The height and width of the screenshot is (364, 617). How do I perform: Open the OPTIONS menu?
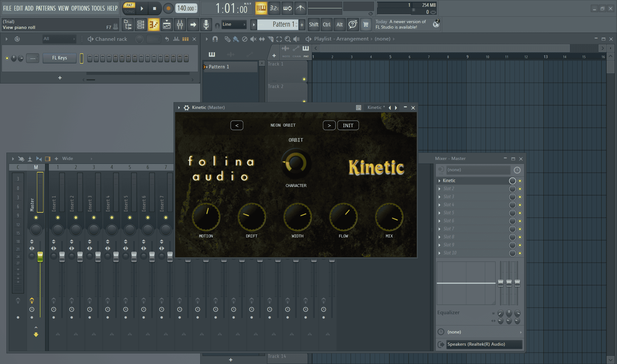coord(80,8)
